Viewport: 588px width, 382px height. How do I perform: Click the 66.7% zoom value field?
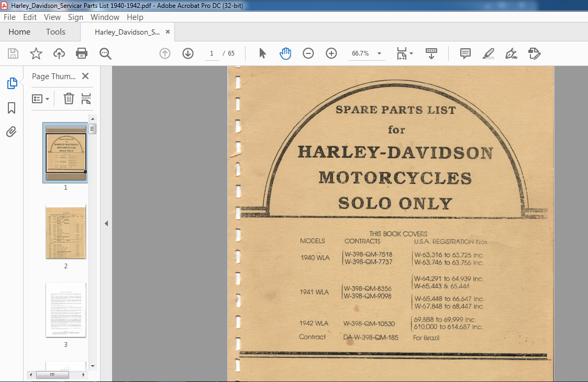click(360, 53)
